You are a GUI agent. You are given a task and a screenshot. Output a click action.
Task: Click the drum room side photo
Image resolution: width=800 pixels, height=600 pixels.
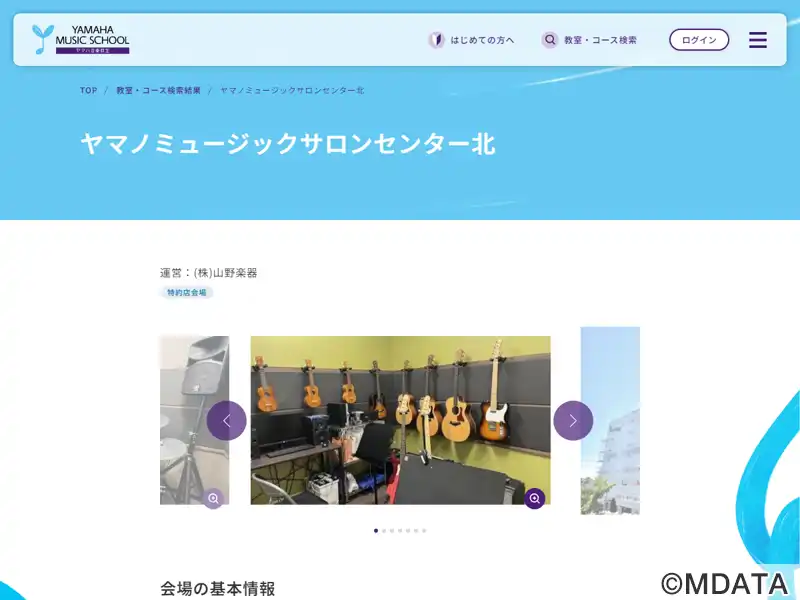pyautogui.click(x=194, y=420)
